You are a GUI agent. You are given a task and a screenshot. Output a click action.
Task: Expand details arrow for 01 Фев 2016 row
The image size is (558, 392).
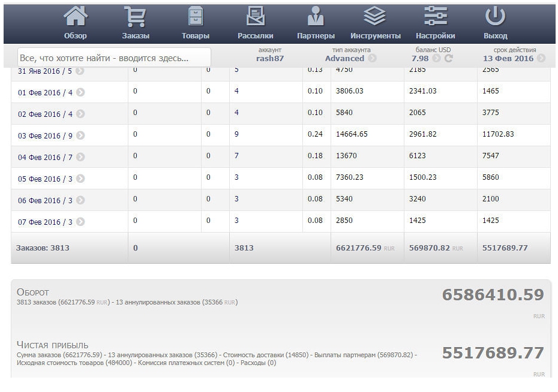point(80,93)
